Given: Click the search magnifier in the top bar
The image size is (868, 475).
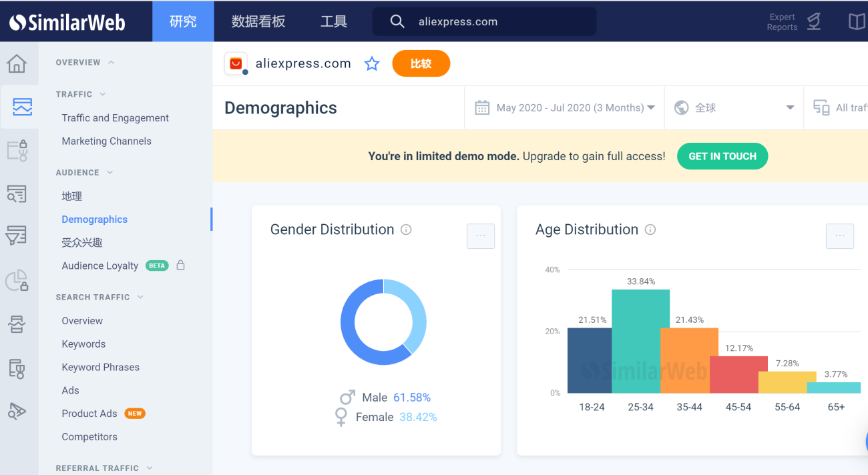Looking at the screenshot, I should (x=397, y=21).
